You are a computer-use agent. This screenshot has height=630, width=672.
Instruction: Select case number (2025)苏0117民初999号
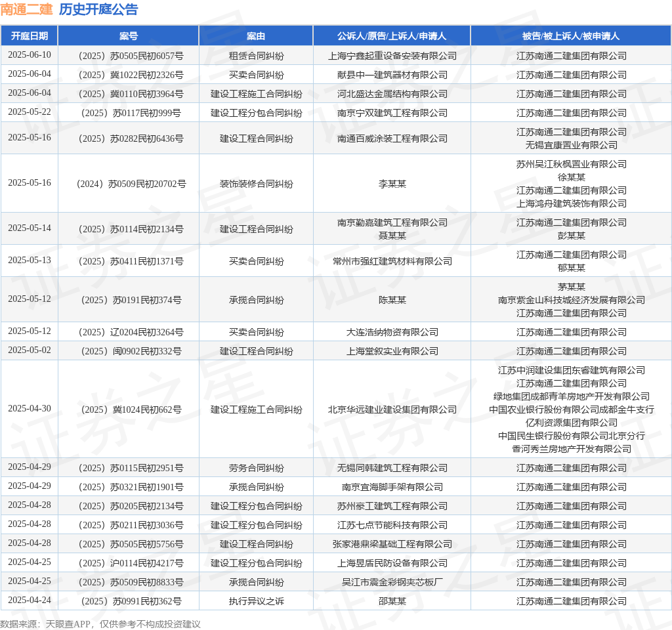[x=131, y=113]
